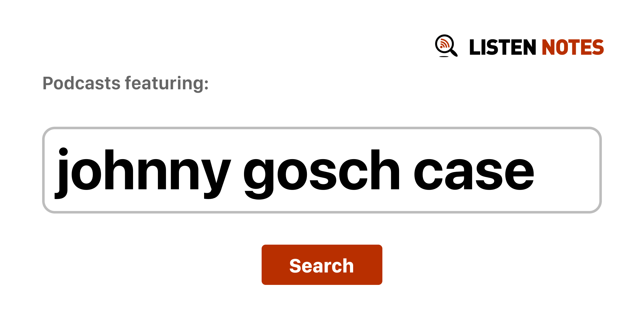The image size is (644, 322).
Task: Click the red NOTES wordmark
Action: coord(573,47)
